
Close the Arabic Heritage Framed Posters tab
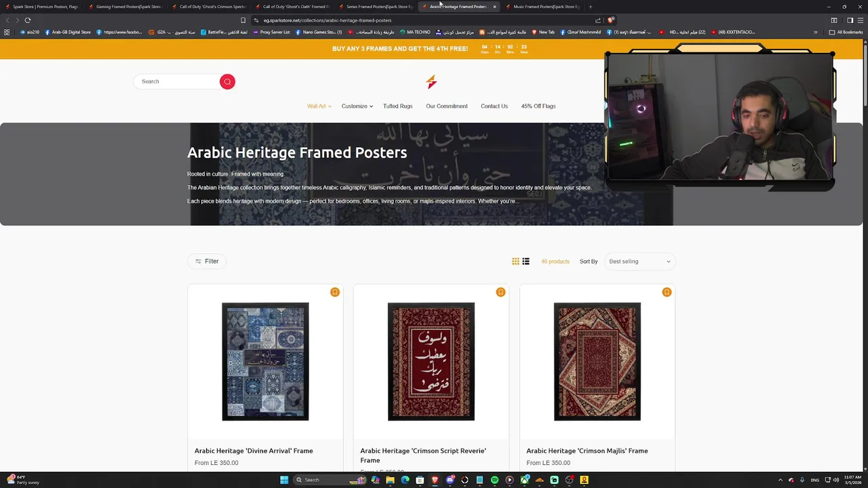[494, 7]
